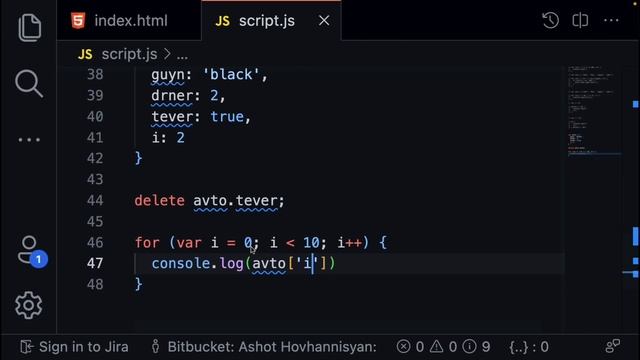Image resolution: width=640 pixels, height=360 pixels.
Task: Open errors count in status bar
Action: [x=410, y=347]
